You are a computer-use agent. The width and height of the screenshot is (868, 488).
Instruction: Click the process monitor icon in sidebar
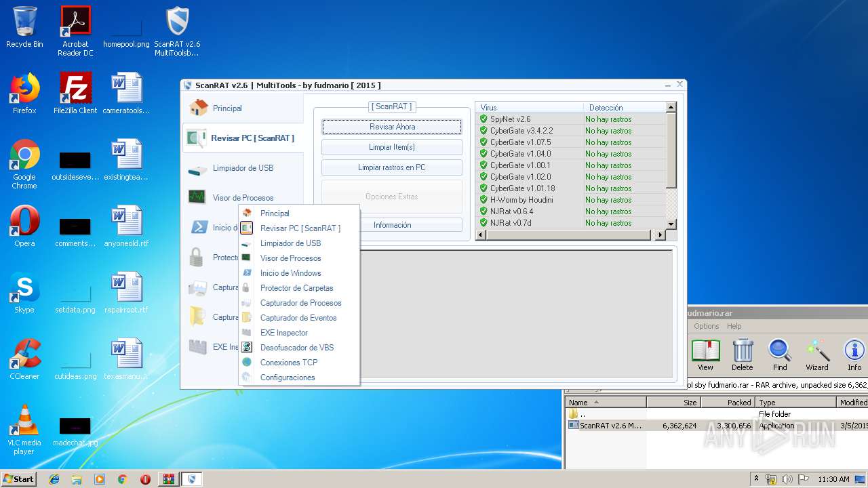click(197, 197)
